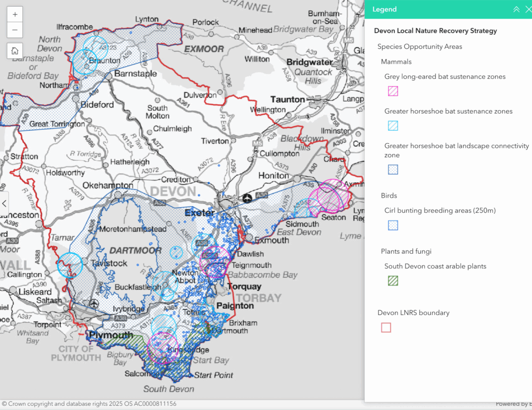This screenshot has height=410, width=532.
Task: Reset map to home extent
Action: (15, 51)
